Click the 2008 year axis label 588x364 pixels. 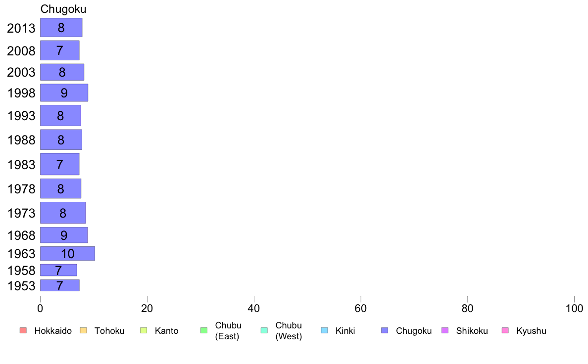pyautogui.click(x=21, y=50)
